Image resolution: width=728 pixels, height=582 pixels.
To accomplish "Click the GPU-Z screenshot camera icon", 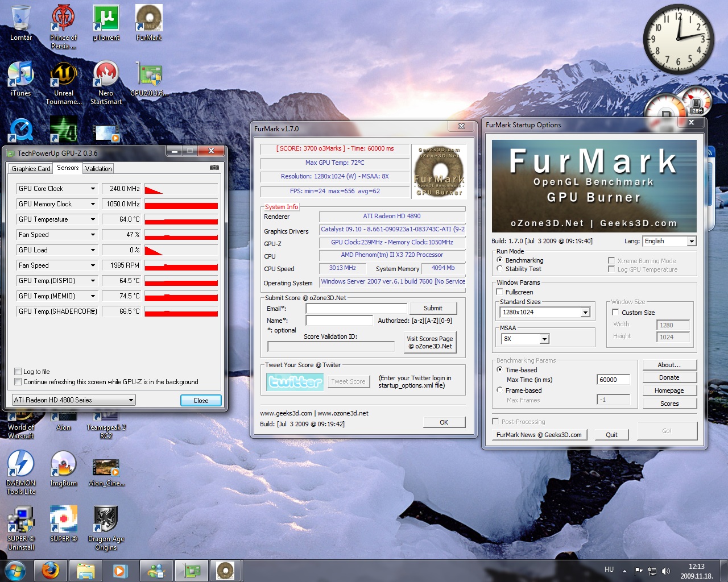I will (x=214, y=168).
